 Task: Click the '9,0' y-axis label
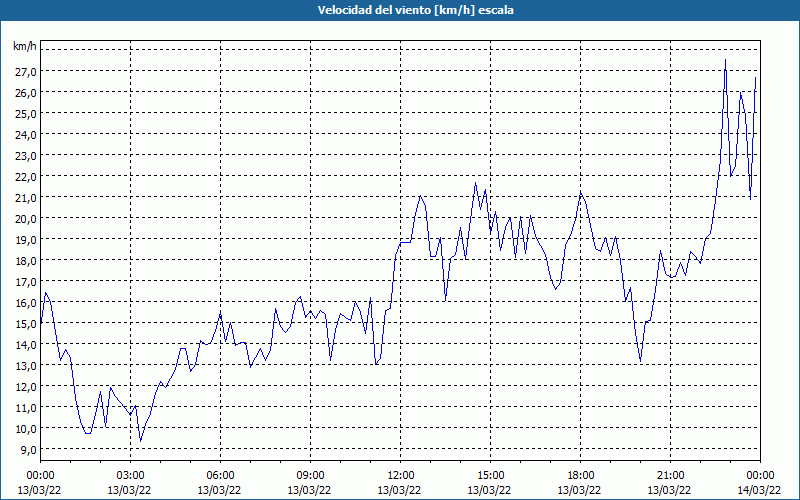click(28, 449)
